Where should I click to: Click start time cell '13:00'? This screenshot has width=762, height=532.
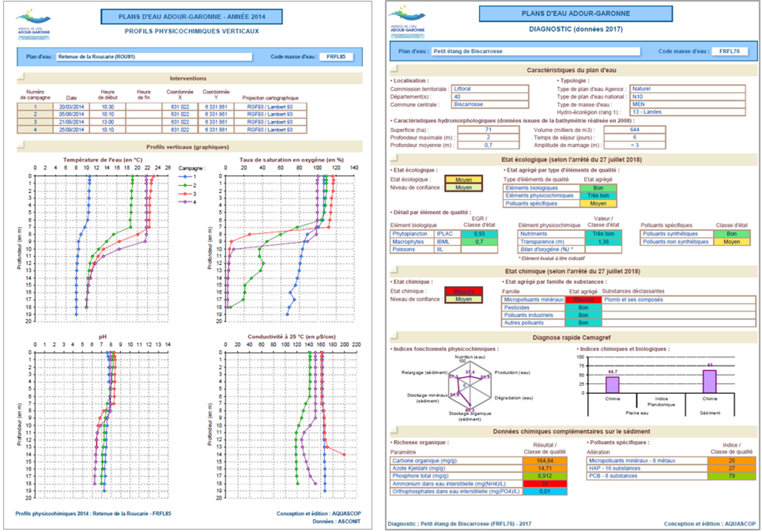(x=108, y=122)
